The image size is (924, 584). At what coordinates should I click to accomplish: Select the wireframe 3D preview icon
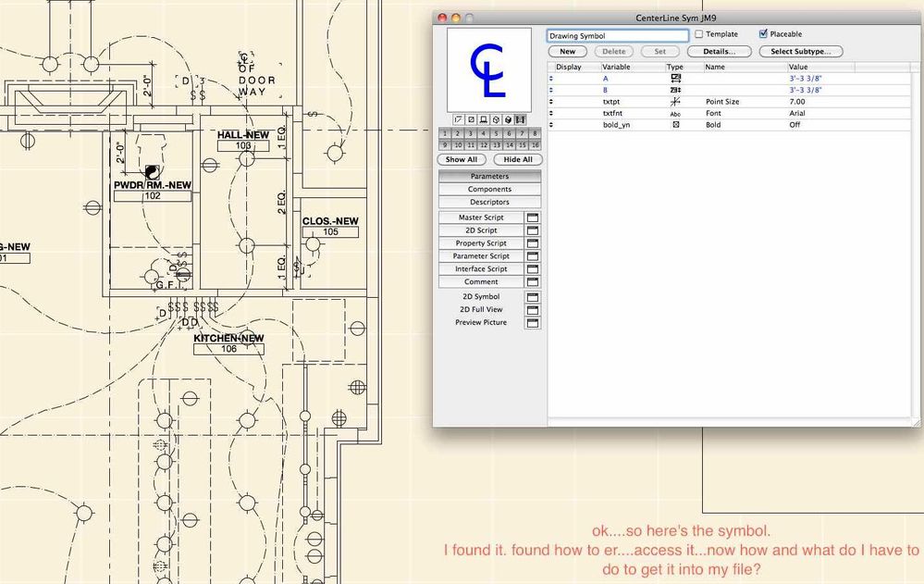pyautogui.click(x=496, y=119)
